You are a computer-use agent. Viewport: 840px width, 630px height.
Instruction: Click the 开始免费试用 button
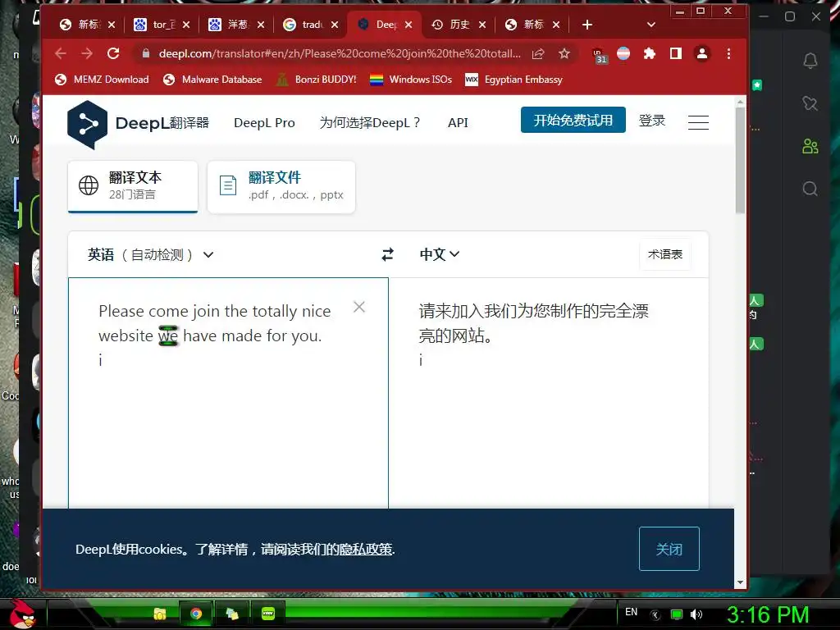point(573,120)
